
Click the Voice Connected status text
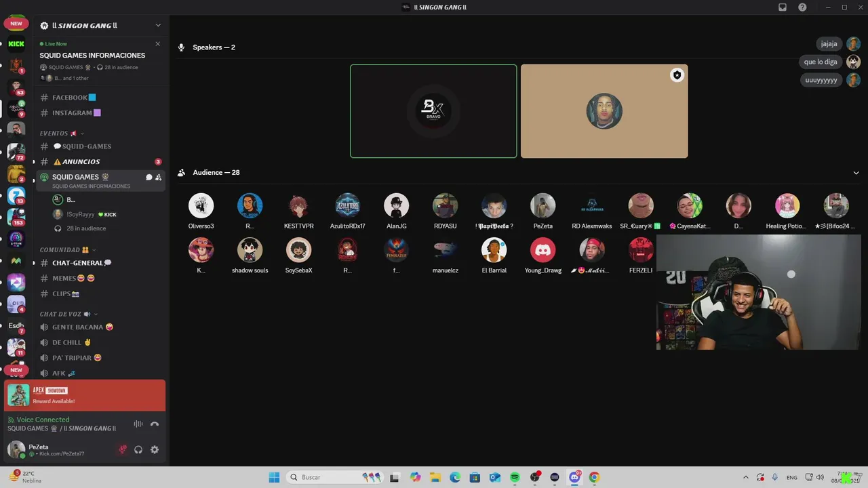pos(43,420)
